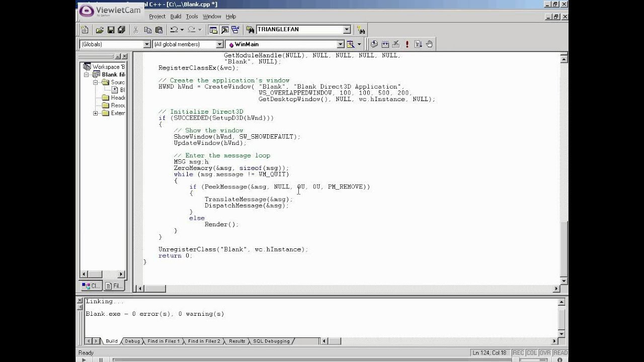The image size is (644, 362).
Task: Click the Ln 124, Col 18 status text
Action: coord(490,353)
